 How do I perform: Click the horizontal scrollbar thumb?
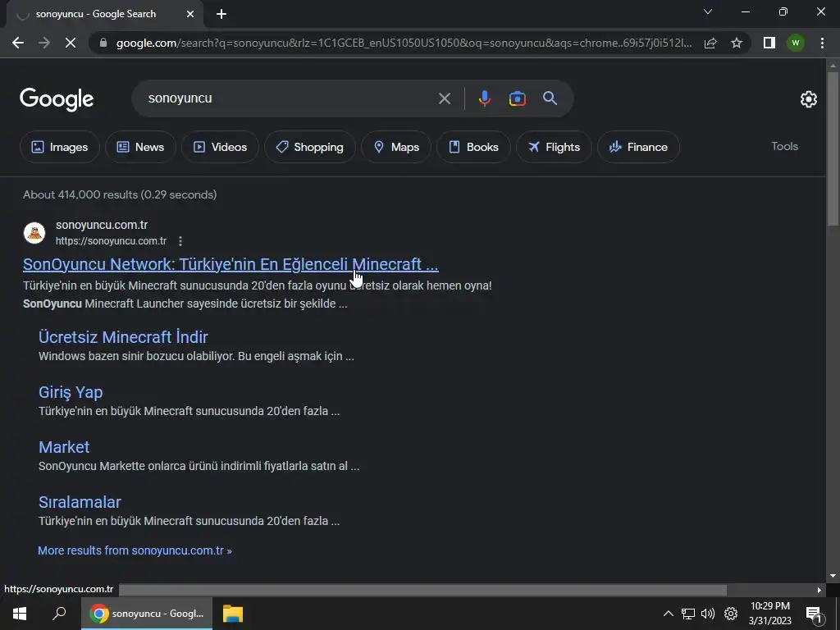coord(422,590)
